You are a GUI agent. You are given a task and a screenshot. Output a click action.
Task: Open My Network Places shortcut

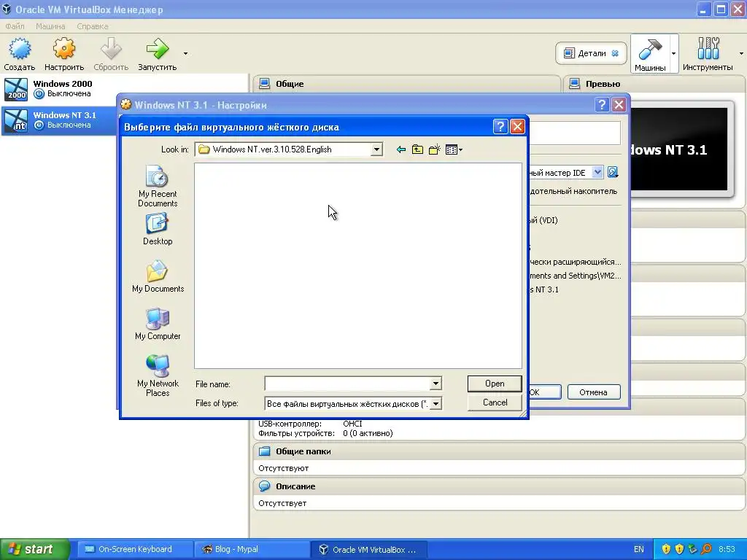[158, 376]
